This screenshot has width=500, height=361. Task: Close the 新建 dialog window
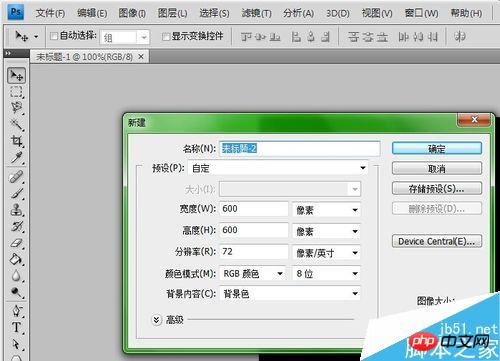474,119
